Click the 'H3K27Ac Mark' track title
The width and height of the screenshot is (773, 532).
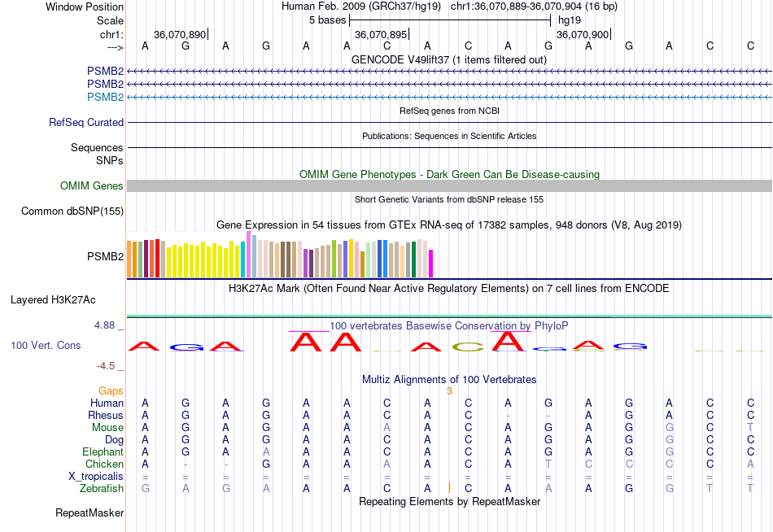[x=449, y=289]
